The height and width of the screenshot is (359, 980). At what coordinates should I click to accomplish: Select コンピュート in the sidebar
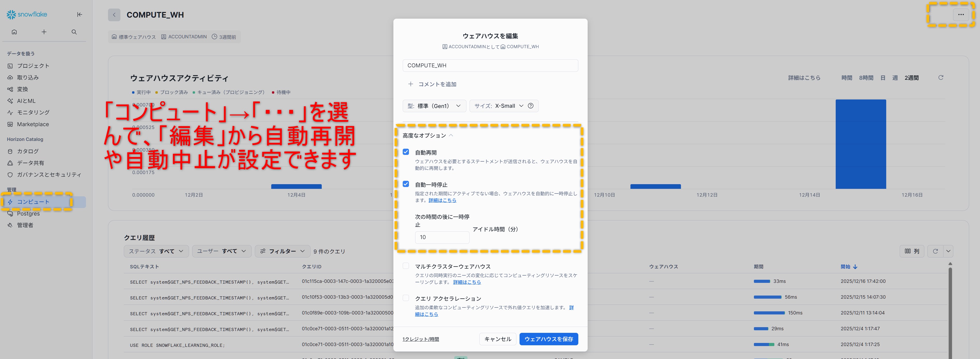tap(33, 202)
